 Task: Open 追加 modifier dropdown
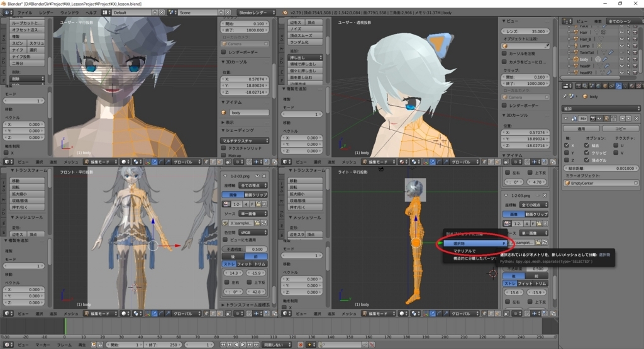[x=601, y=108]
